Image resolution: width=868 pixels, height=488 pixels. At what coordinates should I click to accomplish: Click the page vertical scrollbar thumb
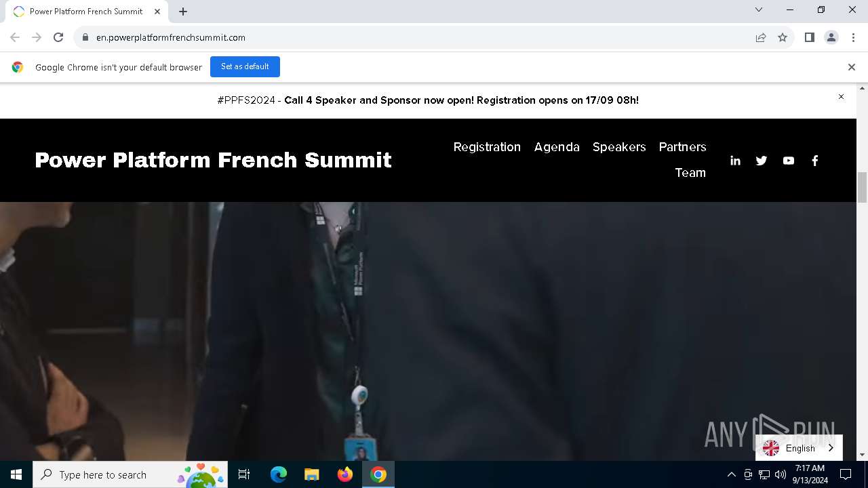862,187
